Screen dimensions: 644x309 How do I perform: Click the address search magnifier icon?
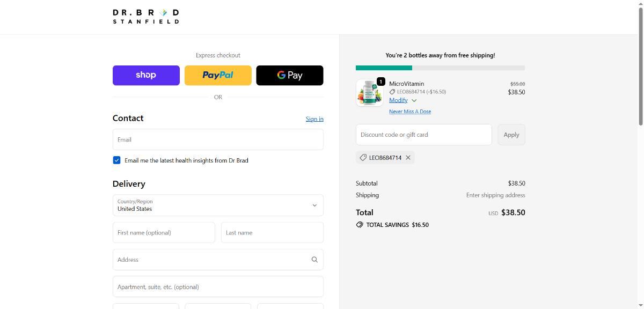pos(314,260)
